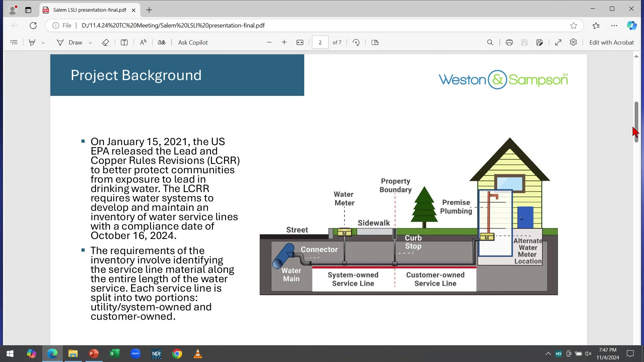
Task: Open the table of contents sidebar
Action: tap(14, 43)
